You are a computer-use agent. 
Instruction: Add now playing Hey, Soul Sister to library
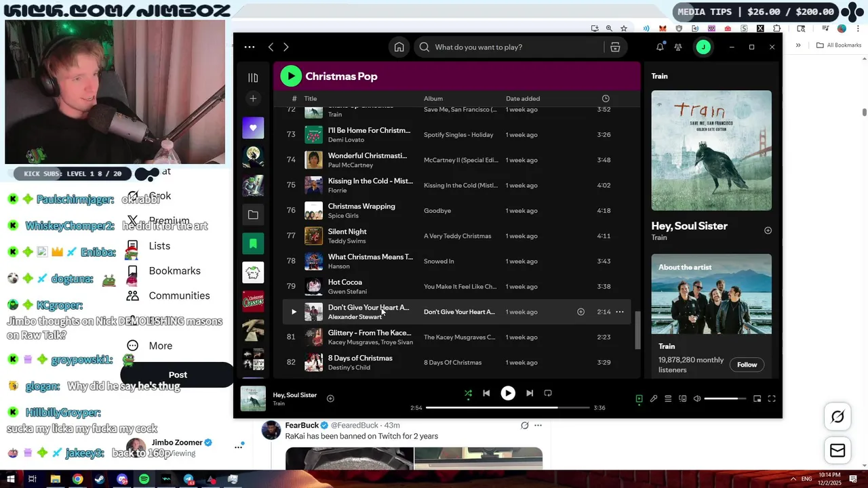[330, 399]
